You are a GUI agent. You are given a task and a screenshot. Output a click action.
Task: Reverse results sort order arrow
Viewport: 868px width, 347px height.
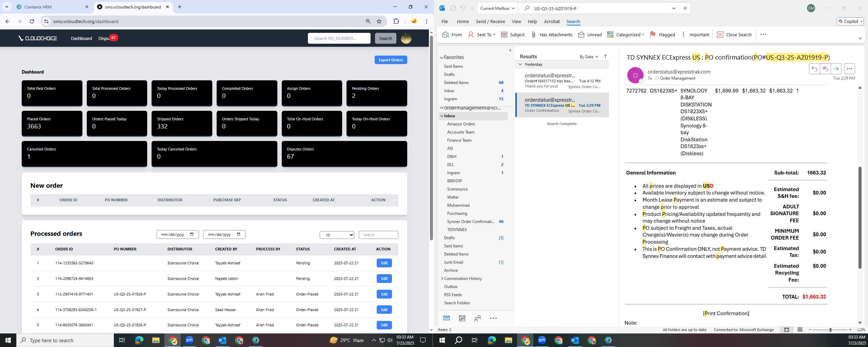pos(605,57)
